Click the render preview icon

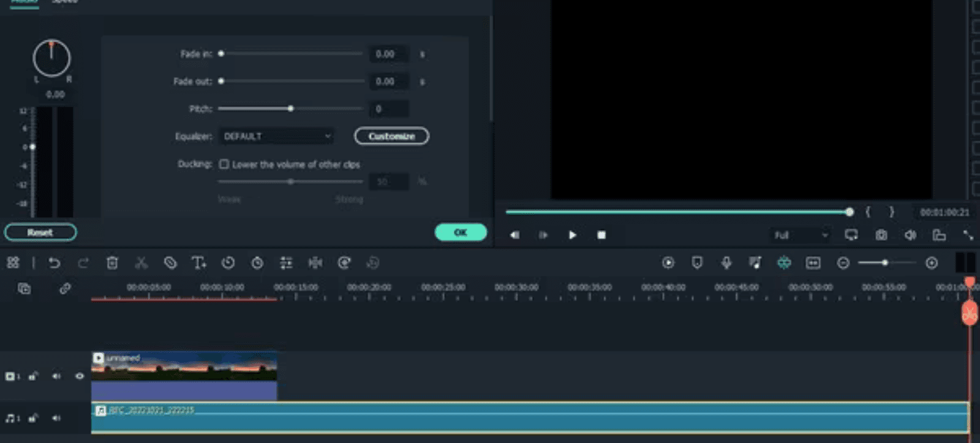(668, 263)
